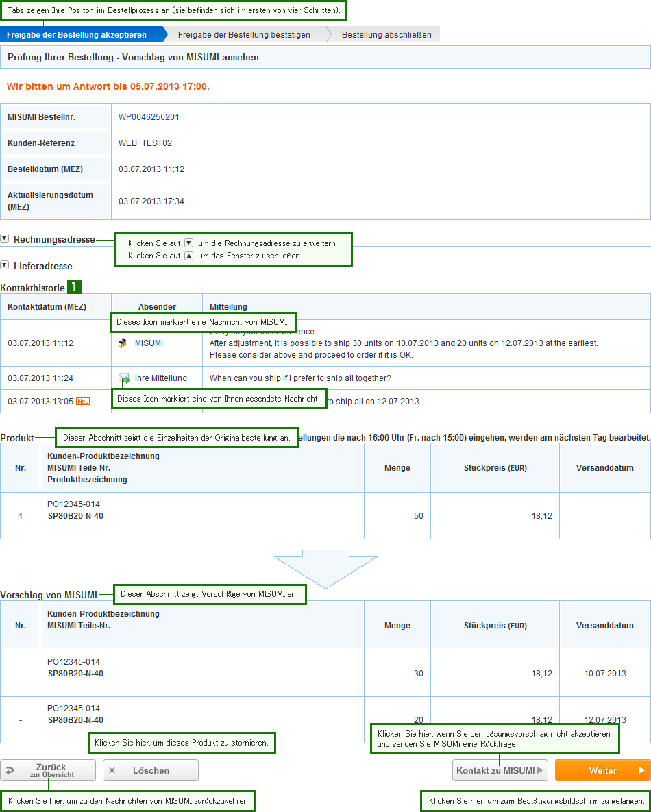Screen dimensions: 651x812
Task: Click the 'Vorschlag von MISUMI' section heading
Action: point(49,595)
